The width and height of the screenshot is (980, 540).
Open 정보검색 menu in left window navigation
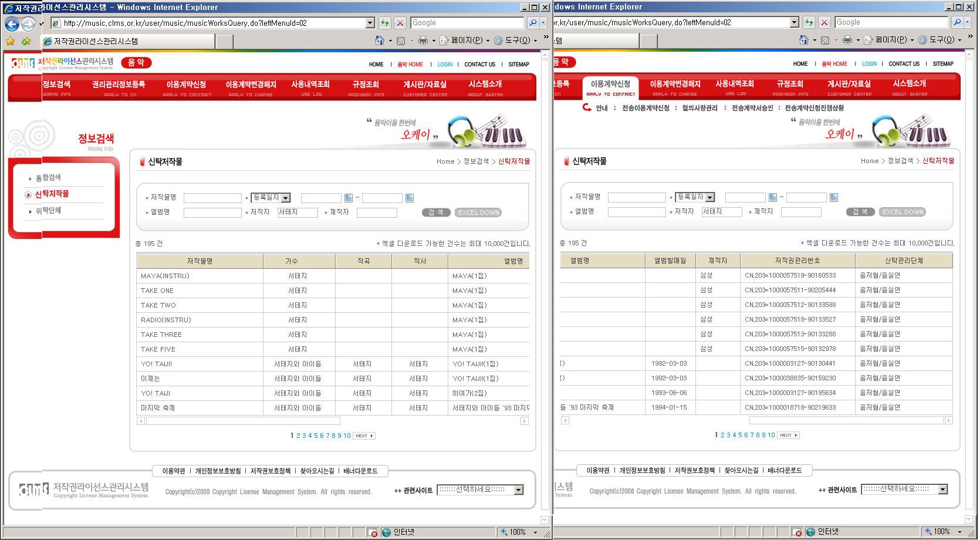(x=56, y=87)
